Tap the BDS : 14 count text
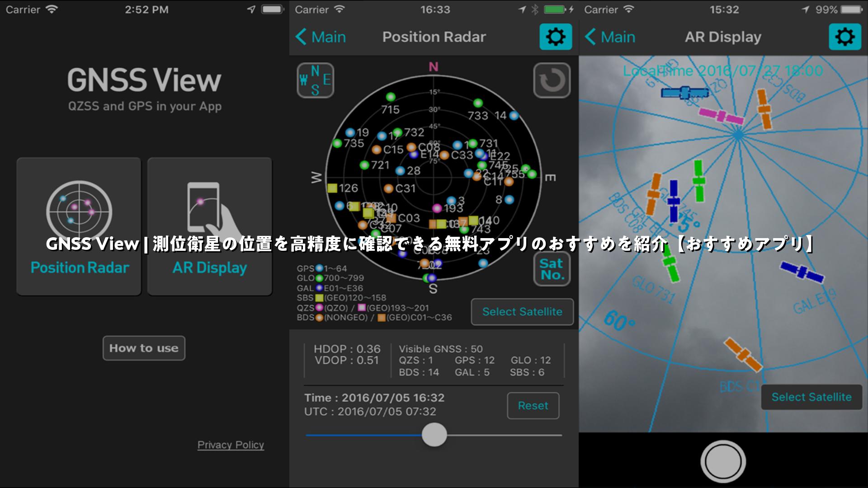The width and height of the screenshot is (868, 488). click(x=419, y=373)
